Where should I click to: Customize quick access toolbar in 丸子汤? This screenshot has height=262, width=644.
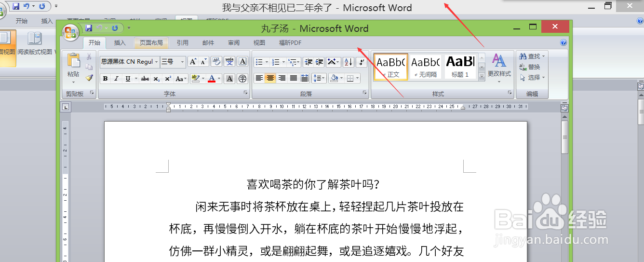coord(129,28)
